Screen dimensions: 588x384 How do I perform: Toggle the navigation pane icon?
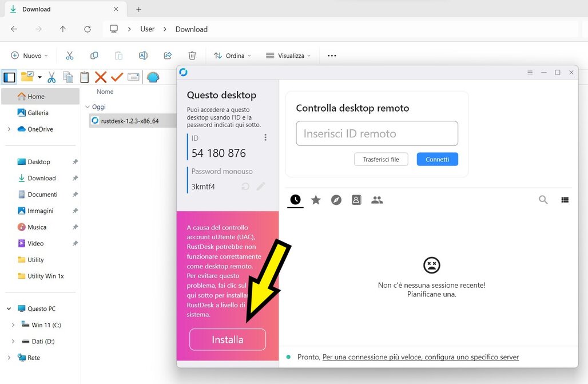click(x=9, y=77)
